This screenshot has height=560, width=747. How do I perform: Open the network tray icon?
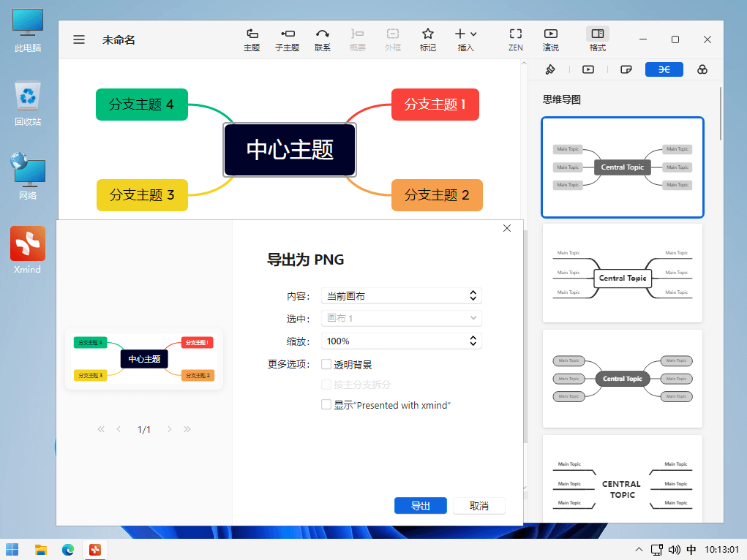pos(657,550)
